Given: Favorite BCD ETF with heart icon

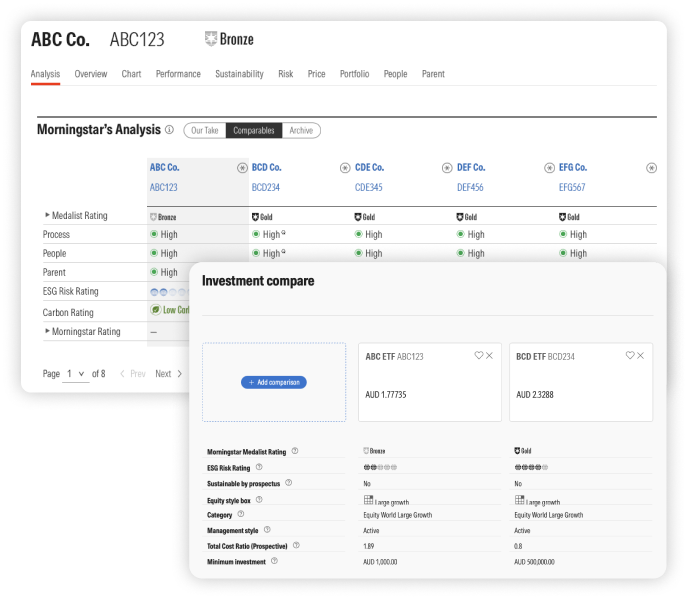Looking at the screenshot, I should (x=630, y=355).
